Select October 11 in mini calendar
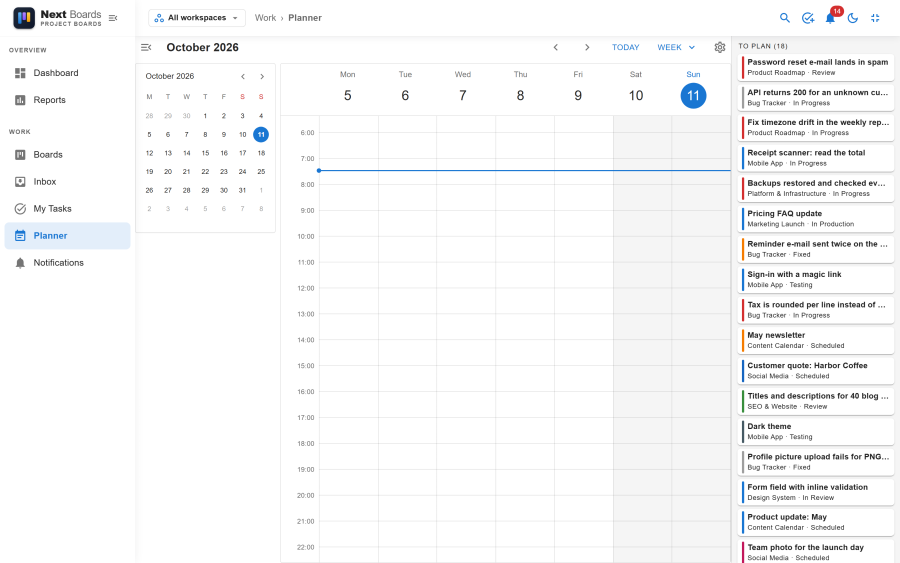900x563 pixels. pos(261,134)
